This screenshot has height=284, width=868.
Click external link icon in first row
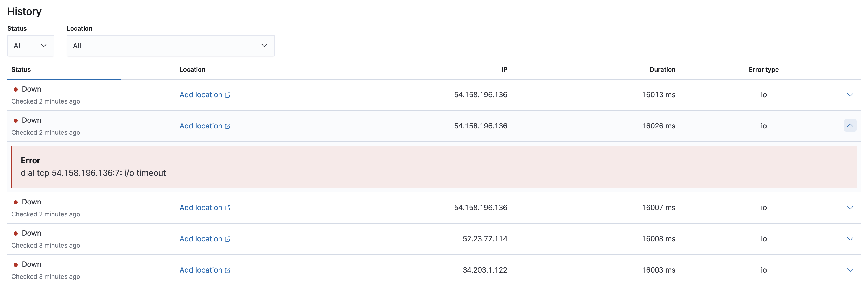tap(227, 95)
